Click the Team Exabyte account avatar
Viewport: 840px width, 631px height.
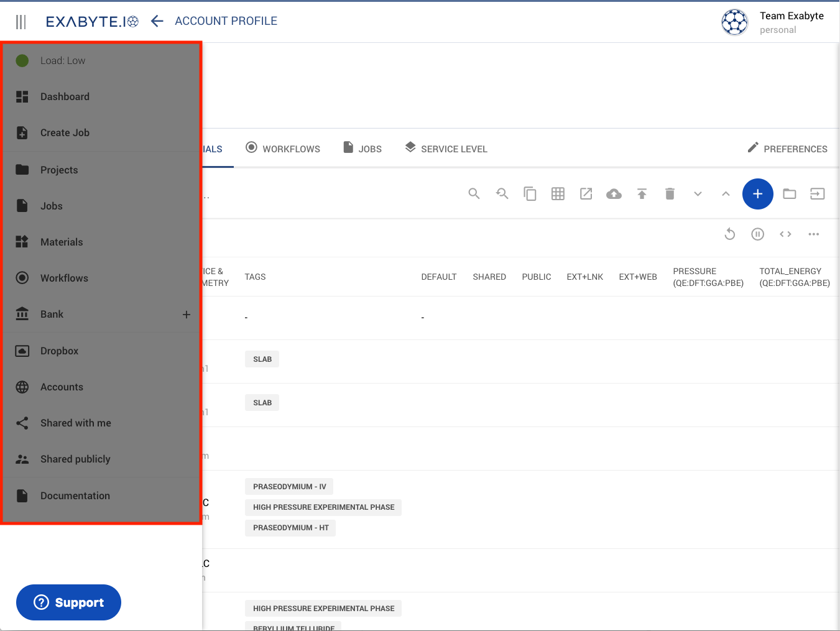click(x=734, y=22)
